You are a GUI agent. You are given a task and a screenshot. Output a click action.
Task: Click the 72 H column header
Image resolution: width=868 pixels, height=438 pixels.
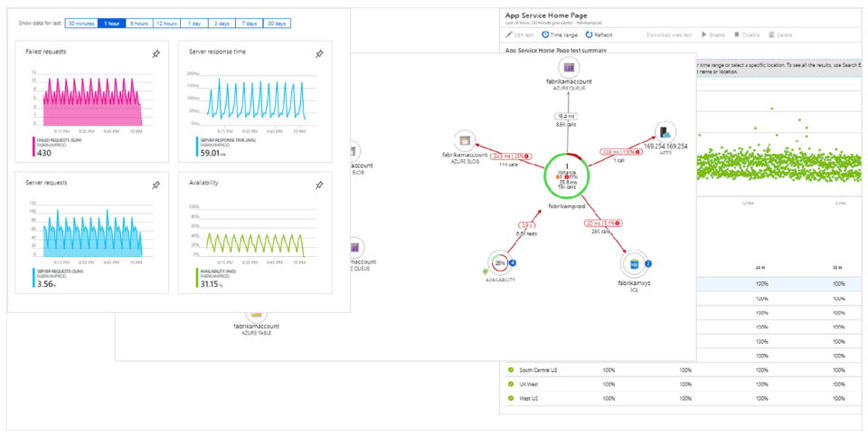click(x=838, y=268)
